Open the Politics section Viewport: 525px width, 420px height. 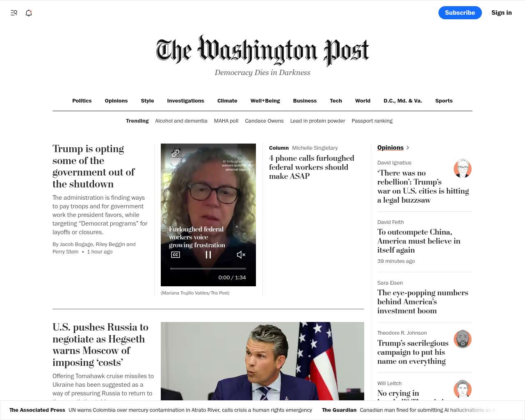coord(82,101)
